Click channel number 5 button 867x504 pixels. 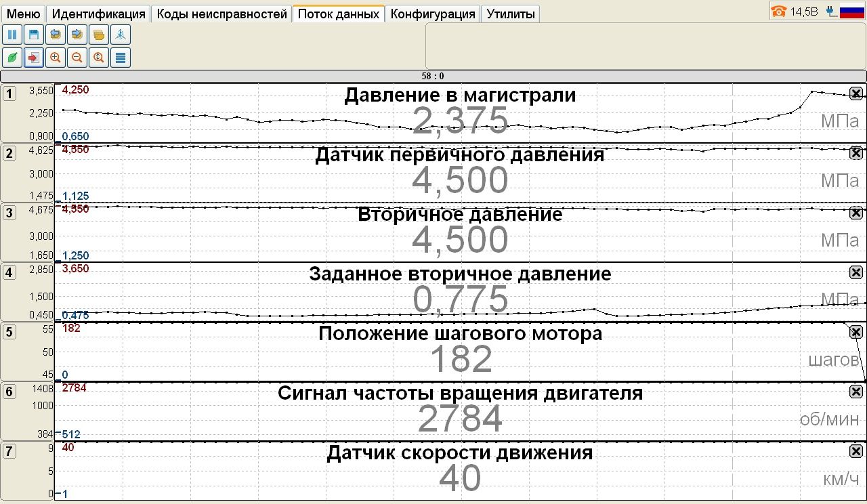coord(9,332)
